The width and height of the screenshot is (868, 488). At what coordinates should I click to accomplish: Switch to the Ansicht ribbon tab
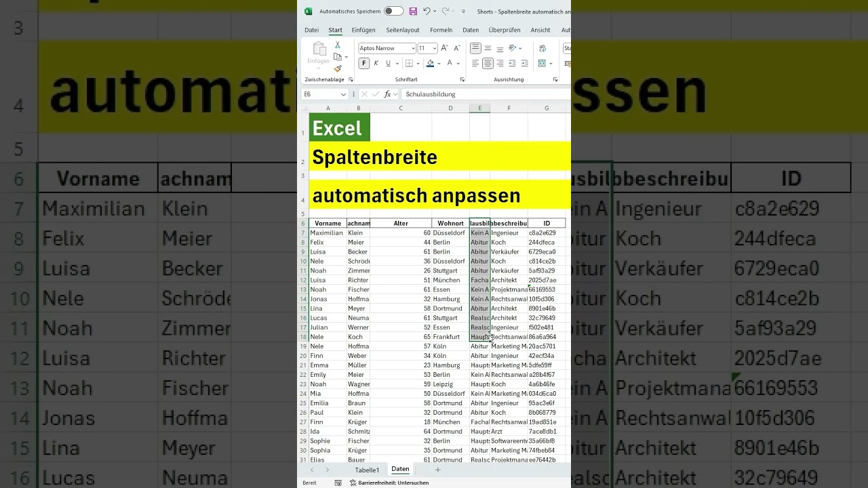[540, 30]
